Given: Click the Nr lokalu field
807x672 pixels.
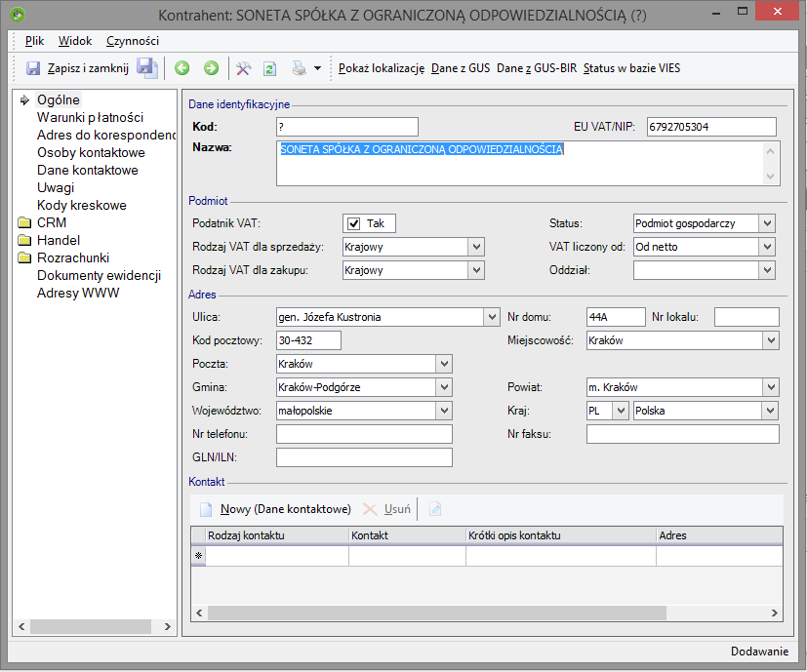Looking at the screenshot, I should tap(746, 317).
